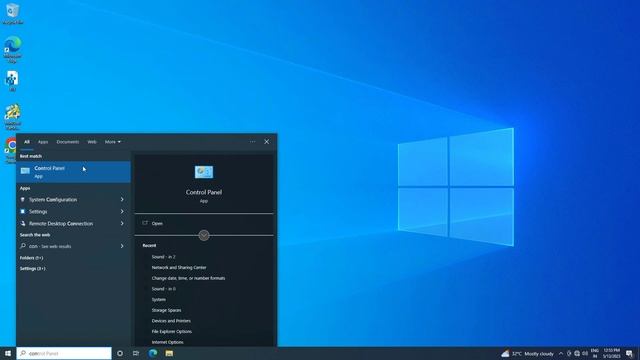Expand web results arrow for con
This screenshot has height=360, width=640.
[x=122, y=246]
